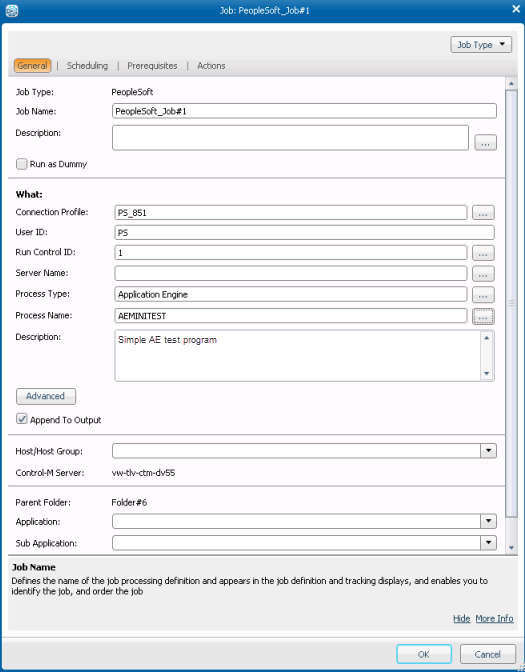Image resolution: width=525 pixels, height=672 pixels.
Task: Click the bold Job Name help heading
Action: 34,567
